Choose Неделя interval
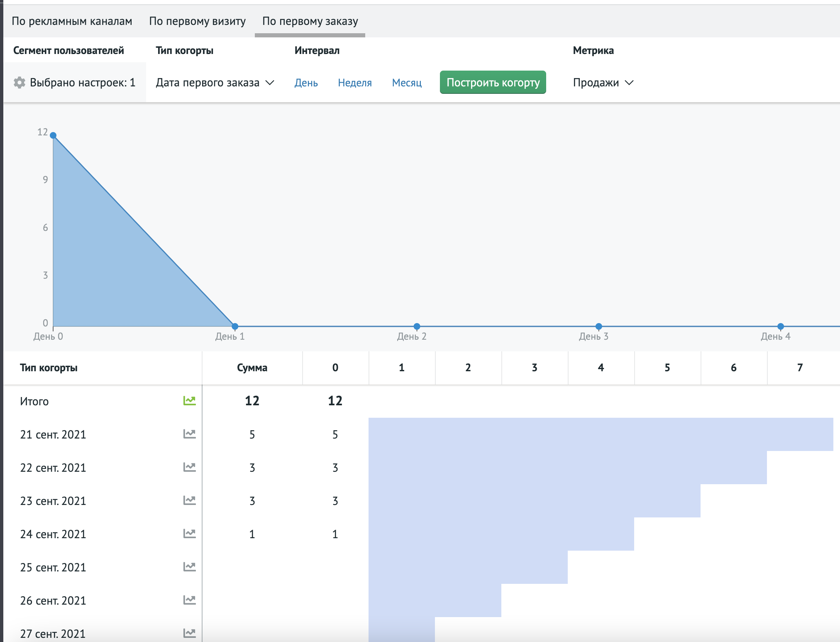This screenshot has width=840, height=642. click(x=355, y=83)
